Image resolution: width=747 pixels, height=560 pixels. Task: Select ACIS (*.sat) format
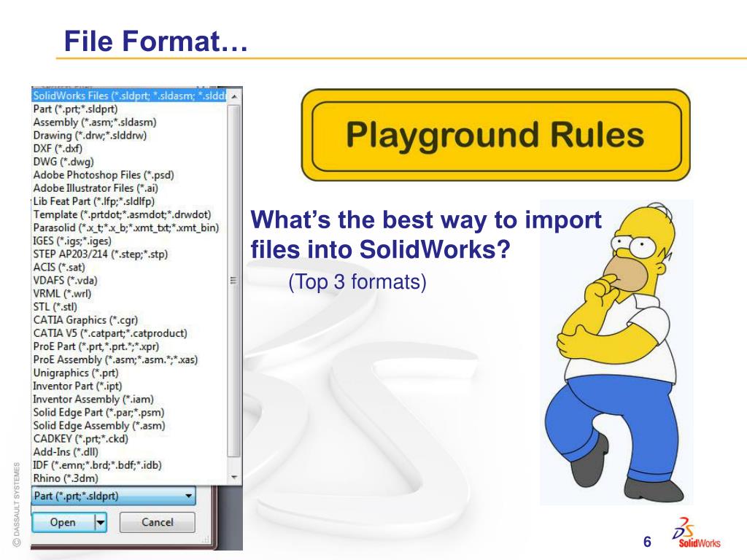click(130, 267)
